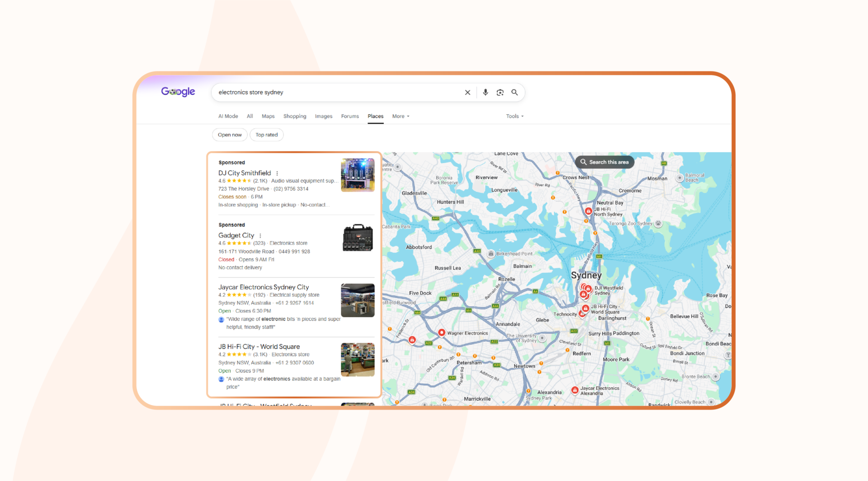Click the University of Sydney map marker
This screenshot has width=868, height=481.
(x=542, y=338)
